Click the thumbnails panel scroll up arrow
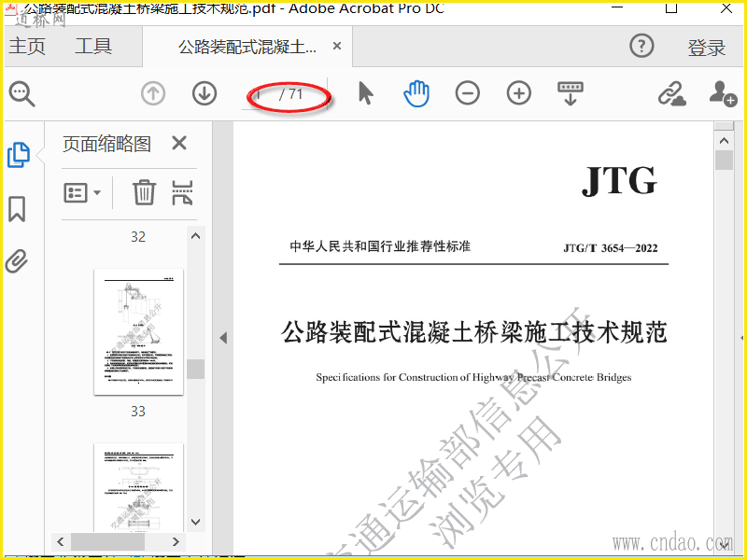Image resolution: width=747 pixels, height=560 pixels. pos(195,236)
